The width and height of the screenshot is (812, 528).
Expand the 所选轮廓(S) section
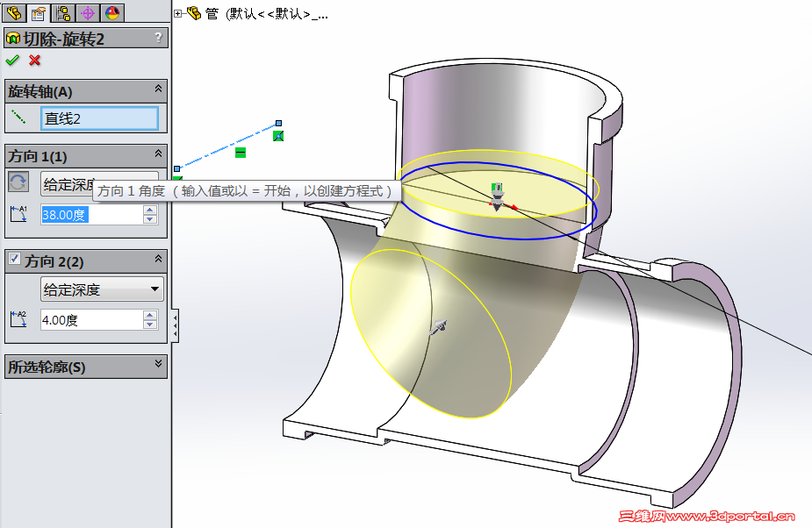159,364
